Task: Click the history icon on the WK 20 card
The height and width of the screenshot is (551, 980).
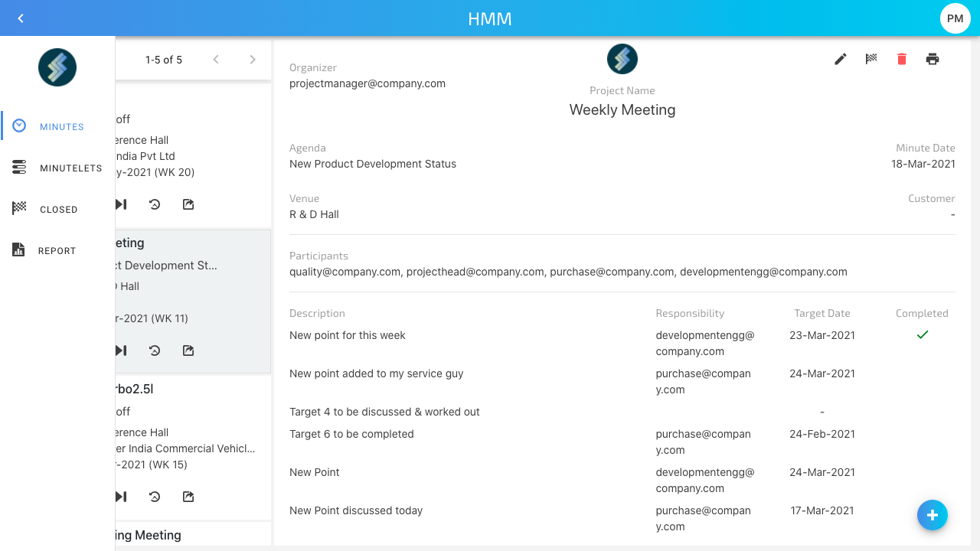Action: 155,204
